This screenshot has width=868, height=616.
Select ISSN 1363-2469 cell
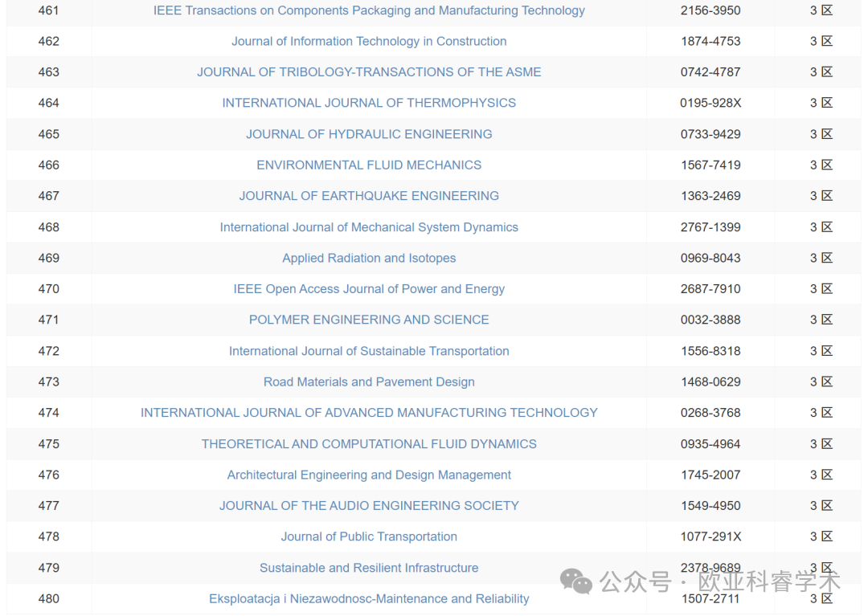pyautogui.click(x=710, y=196)
